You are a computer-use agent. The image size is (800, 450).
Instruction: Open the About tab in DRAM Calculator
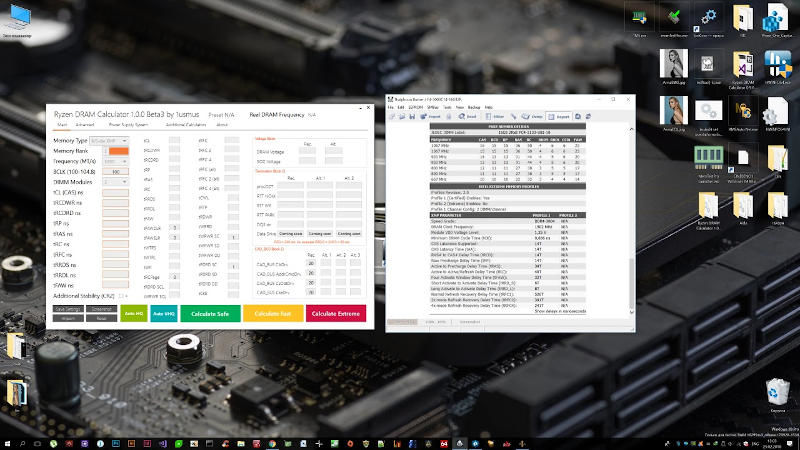pyautogui.click(x=222, y=124)
